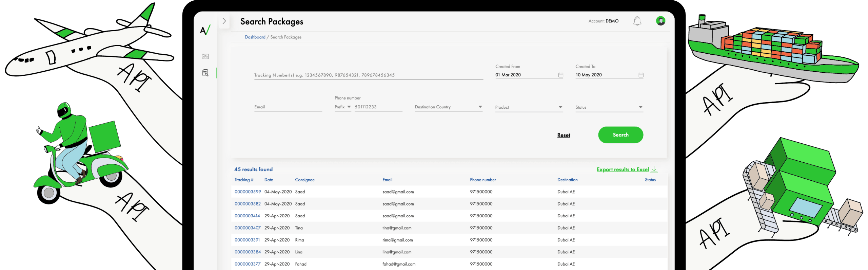Expand the sidebar with the chevron arrow

[224, 21]
